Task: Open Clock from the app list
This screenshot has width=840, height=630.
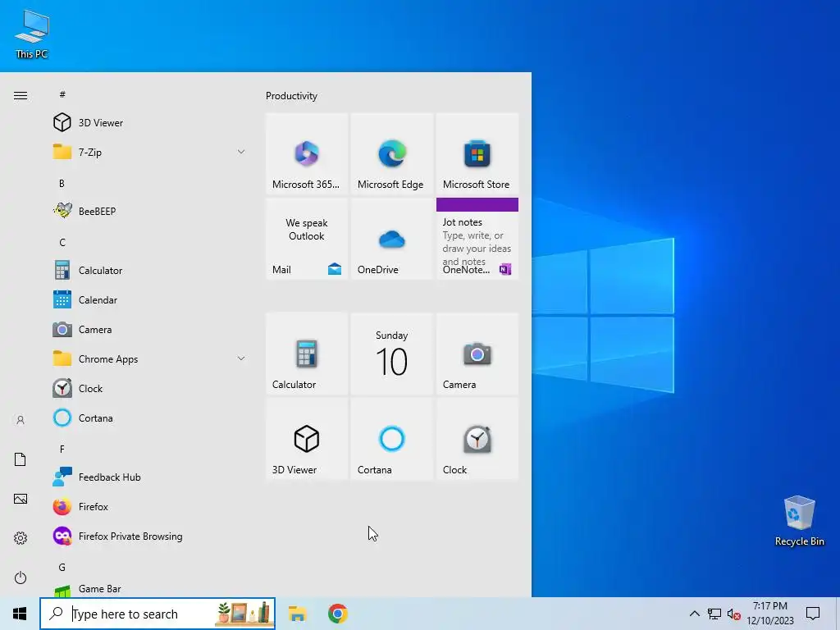Action: click(150, 388)
